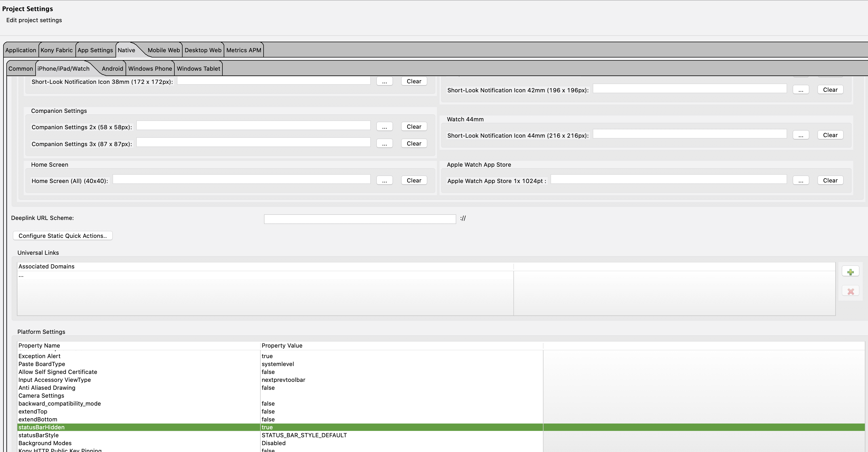Click the Paste BoardType systemlevel value
The width and height of the screenshot is (868, 452).
point(278,364)
